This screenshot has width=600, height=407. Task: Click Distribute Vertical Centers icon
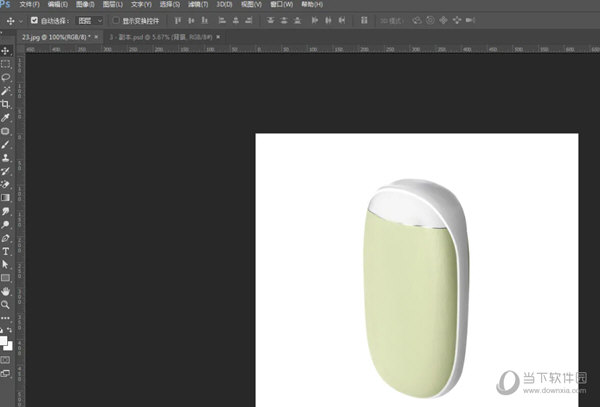coord(284,20)
